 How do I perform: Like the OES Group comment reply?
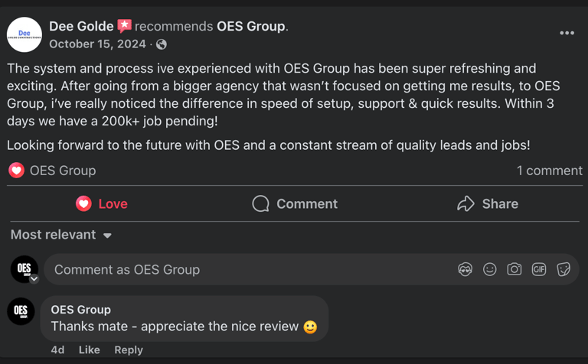pyautogui.click(x=89, y=349)
